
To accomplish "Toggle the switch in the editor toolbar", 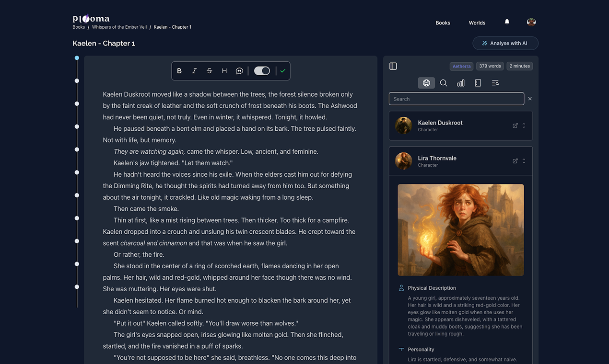I will 262,71.
